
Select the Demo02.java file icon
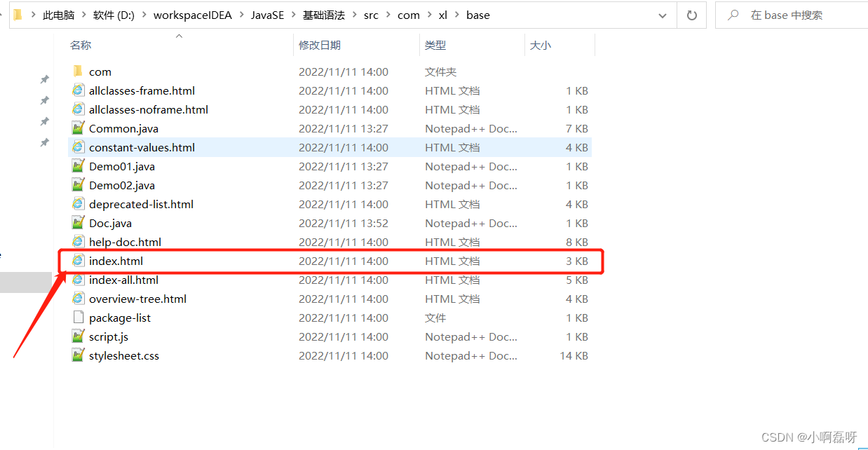[x=78, y=185]
